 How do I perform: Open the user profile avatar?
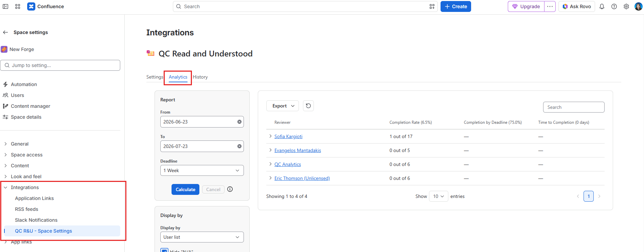(639, 6)
